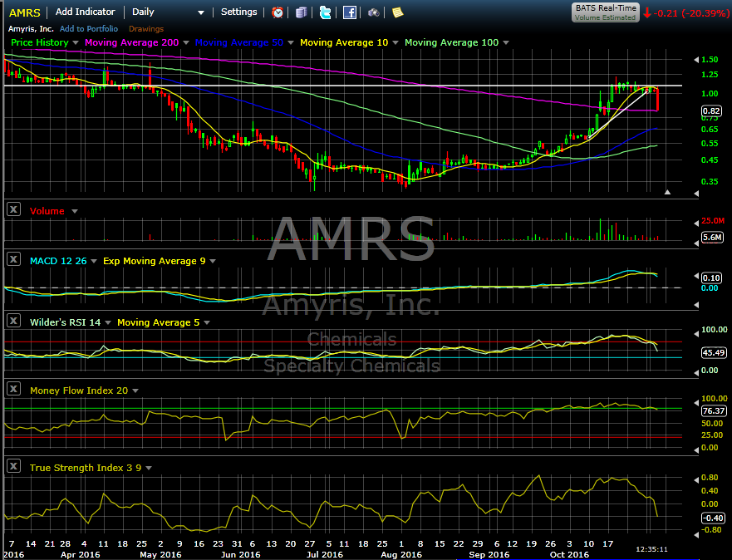Remove the Wilder's RSI 14 panel
The width and height of the screenshot is (732, 560).
[13, 322]
